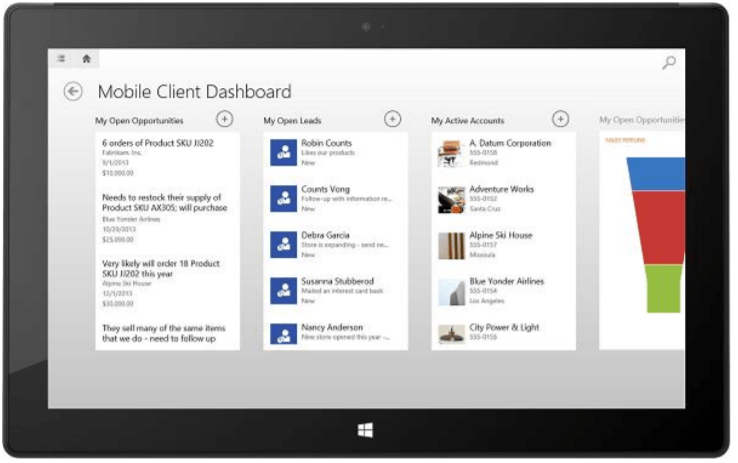Open search with magnifier icon
Screen dimensions: 738x463
point(668,62)
